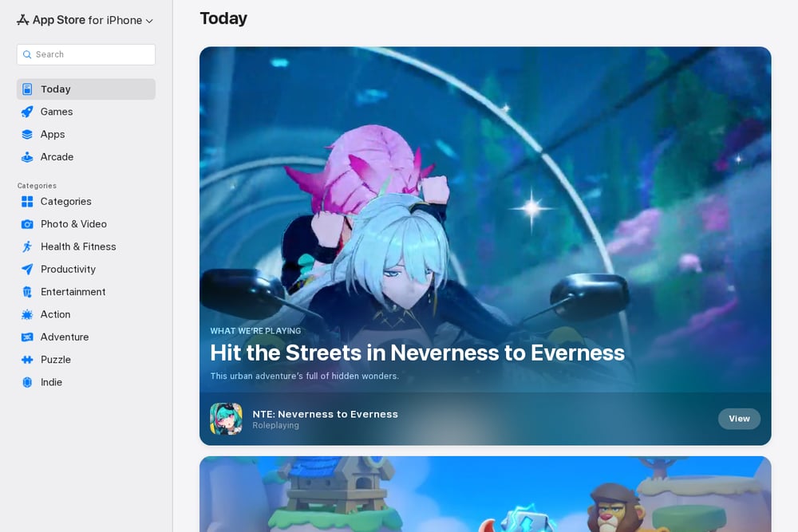Switch to the Apps section label
This screenshot has width=798, height=532.
click(x=53, y=134)
